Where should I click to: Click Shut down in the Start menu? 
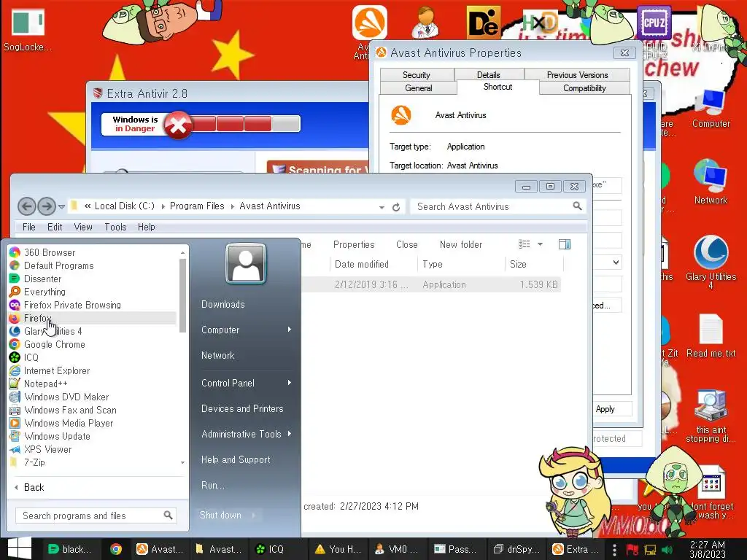220,515
